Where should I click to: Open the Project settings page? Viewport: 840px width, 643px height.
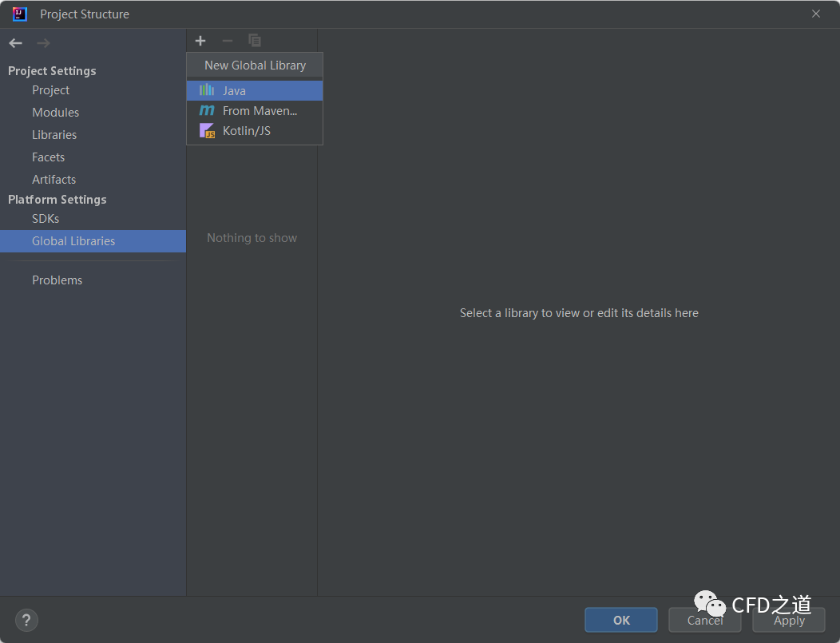click(51, 90)
